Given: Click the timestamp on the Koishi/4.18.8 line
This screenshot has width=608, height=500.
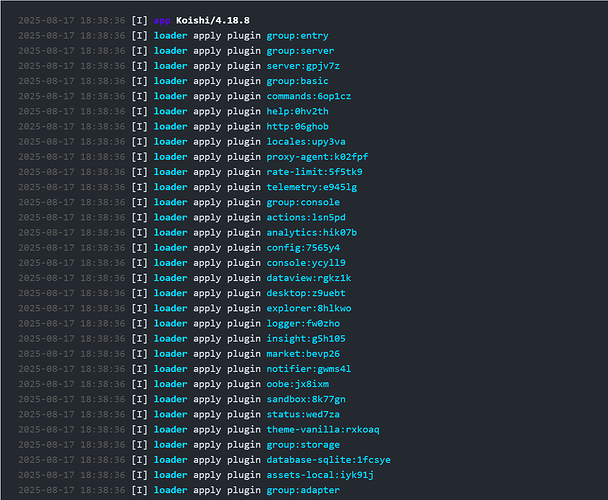Looking at the screenshot, I should click(x=72, y=21).
